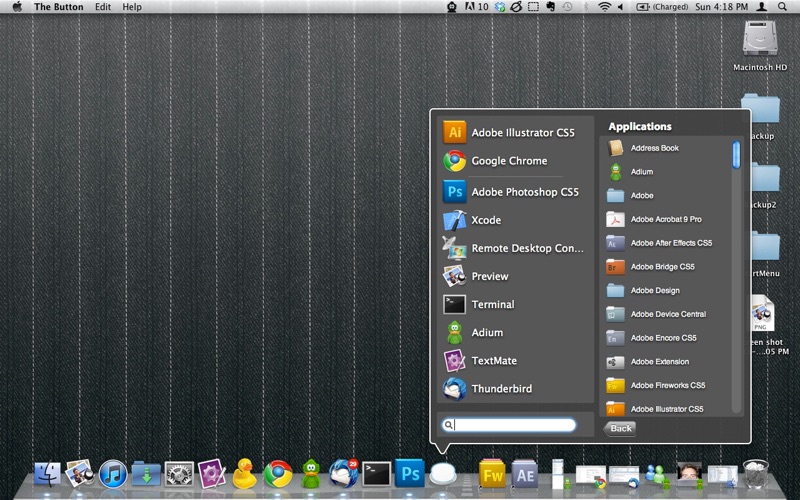Open Macintosh HD on the desktop

(x=760, y=45)
